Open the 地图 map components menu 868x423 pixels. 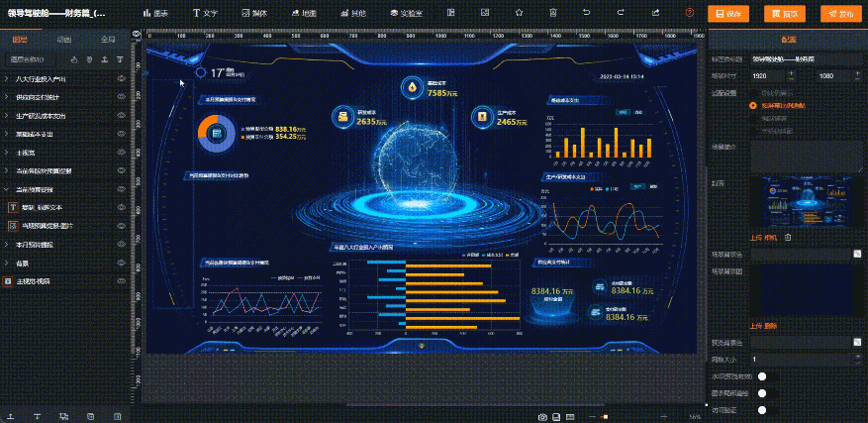click(x=302, y=13)
